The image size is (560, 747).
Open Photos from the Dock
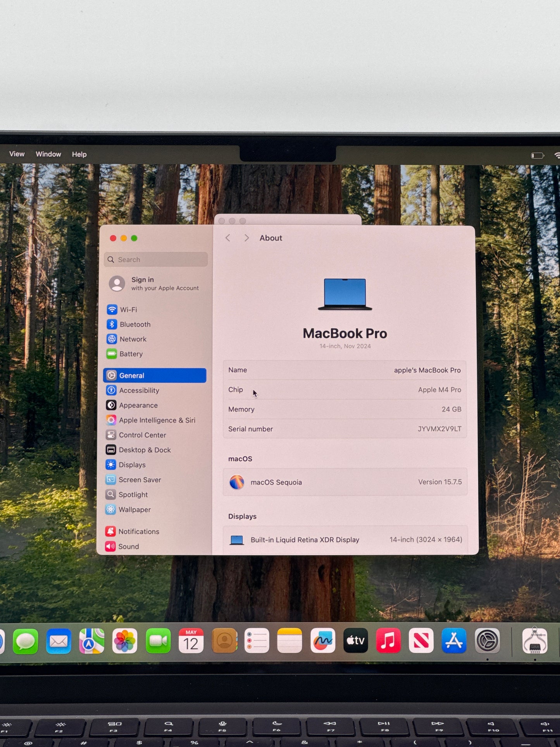(x=125, y=641)
